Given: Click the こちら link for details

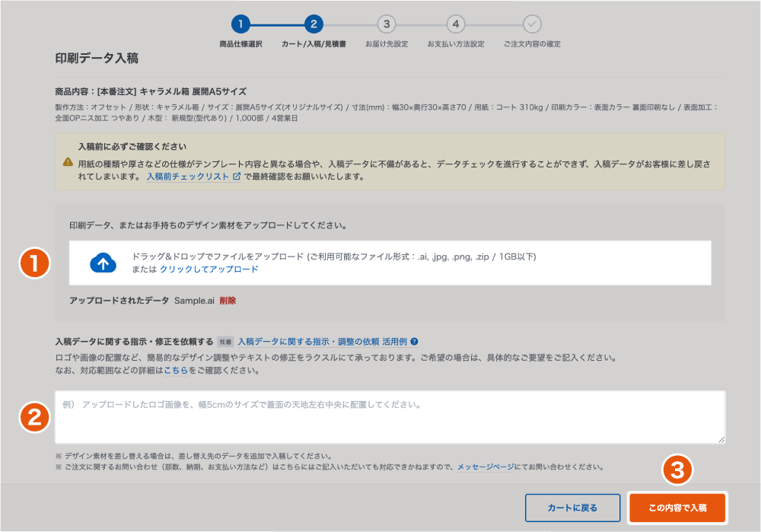Looking at the screenshot, I should pyautogui.click(x=176, y=371).
